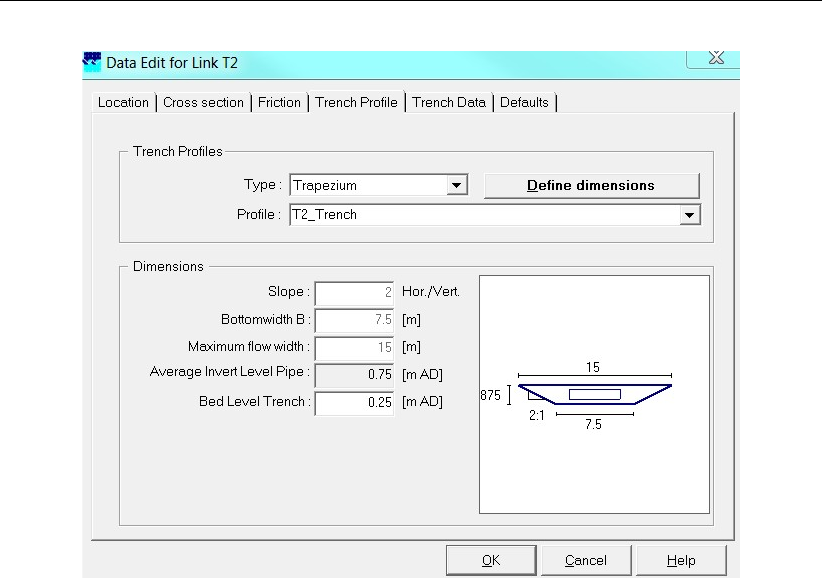822x578 pixels.
Task: Click the trapezium trench preview diagram
Action: pos(594,395)
